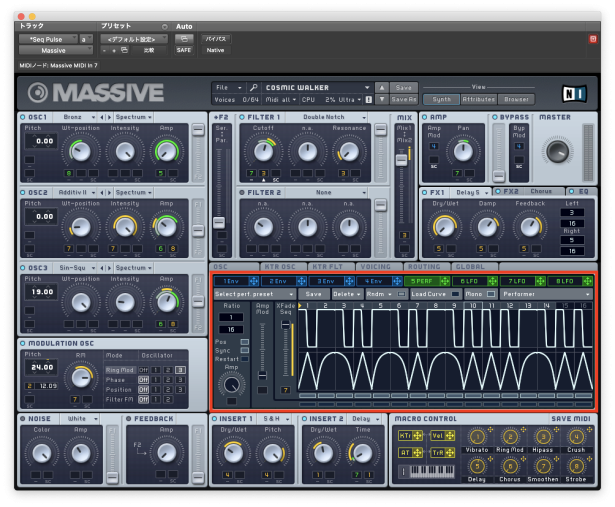Click the KTr macro assignment cross icon
Image resolution: width=615 pixels, height=507 pixels.
click(417, 435)
